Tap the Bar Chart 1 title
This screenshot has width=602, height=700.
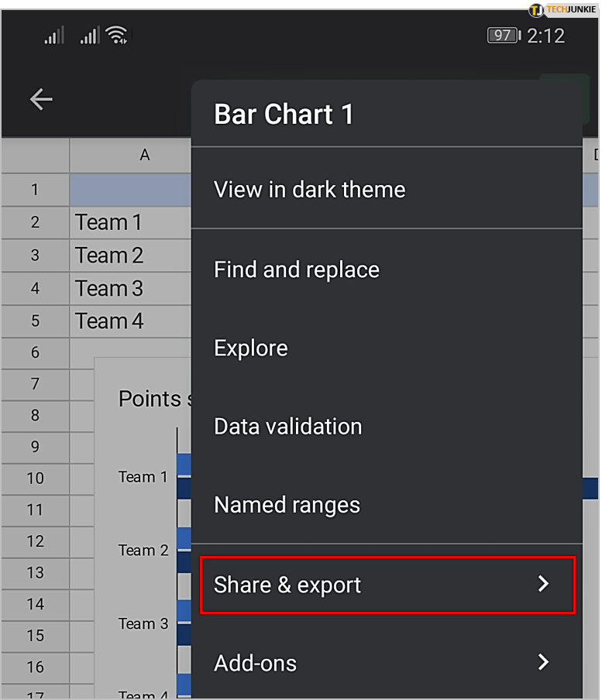pos(284,115)
